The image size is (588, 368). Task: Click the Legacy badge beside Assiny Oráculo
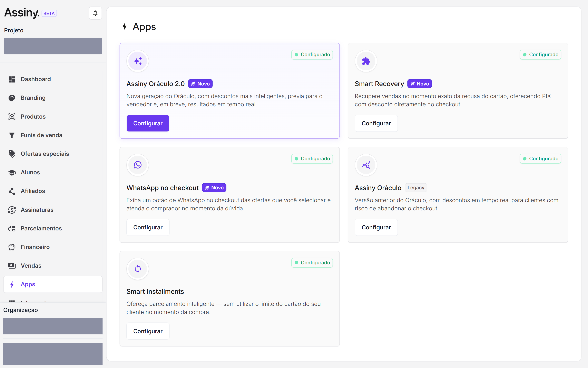[x=416, y=188]
